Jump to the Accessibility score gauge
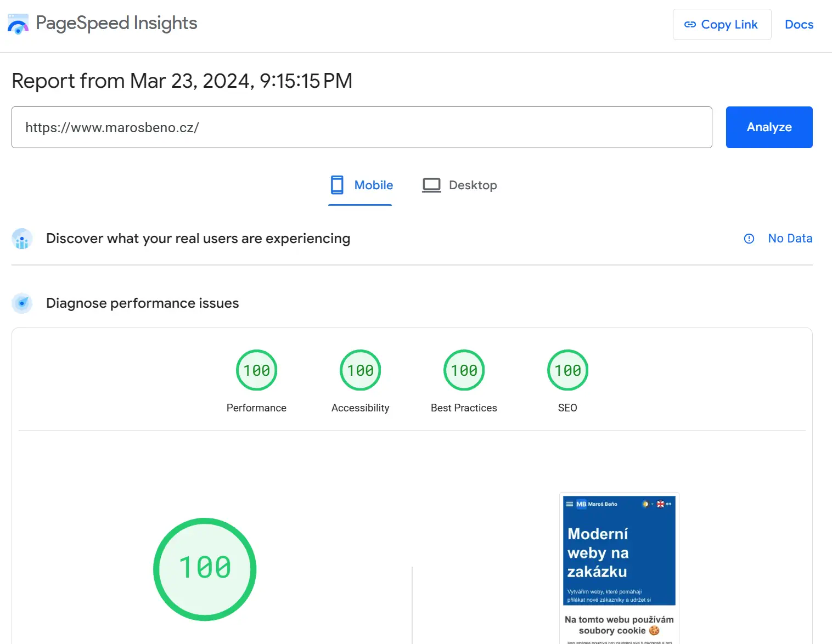Viewport: 832px width, 644px height. 360,370
